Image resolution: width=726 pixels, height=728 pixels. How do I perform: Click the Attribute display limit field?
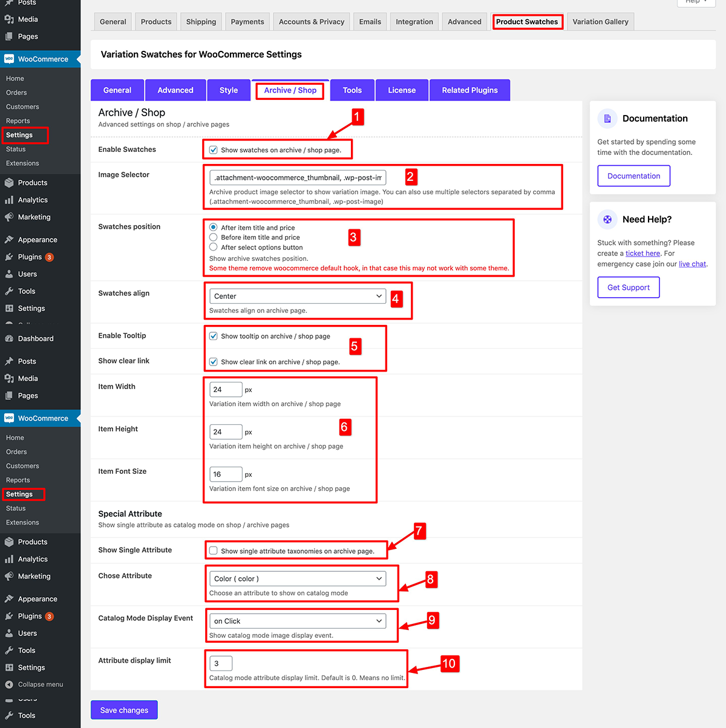[221, 663]
